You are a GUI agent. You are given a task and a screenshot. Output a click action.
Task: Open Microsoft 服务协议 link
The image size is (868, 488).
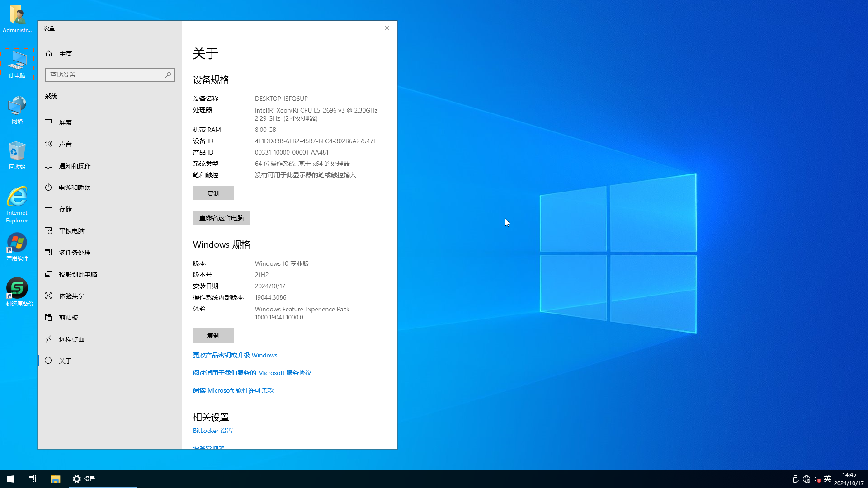[252, 373]
